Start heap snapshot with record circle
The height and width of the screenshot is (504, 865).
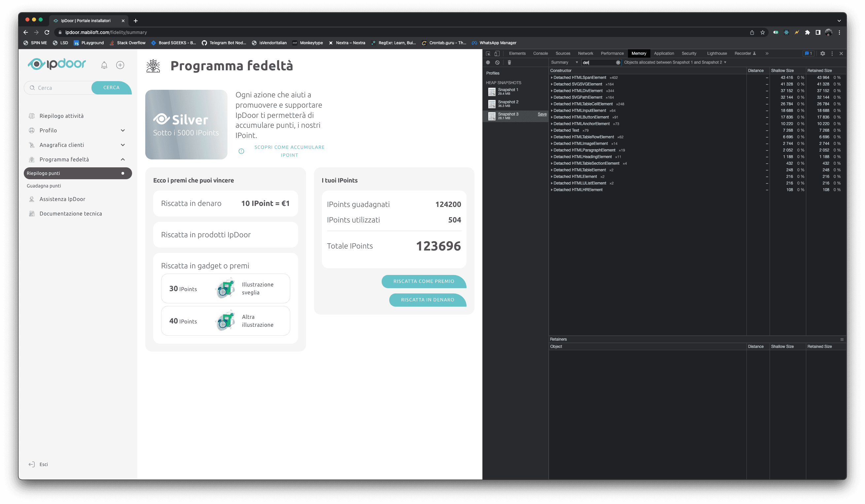tap(488, 62)
